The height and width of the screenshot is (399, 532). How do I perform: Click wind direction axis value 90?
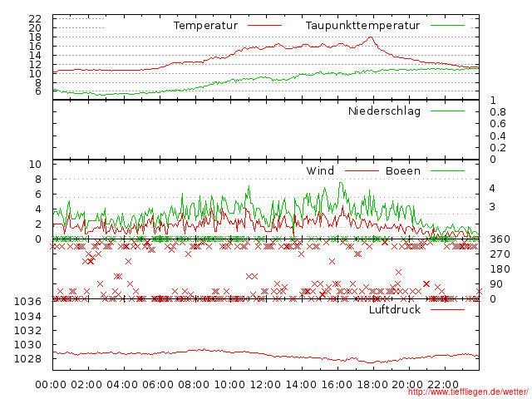tap(496, 284)
